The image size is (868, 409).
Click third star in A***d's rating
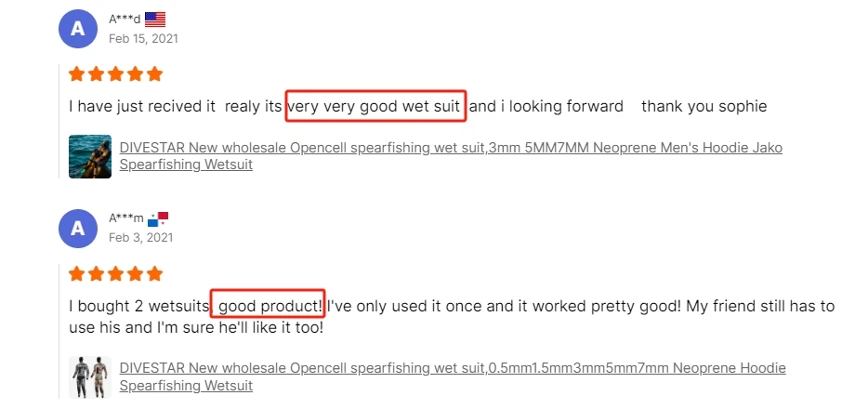(115, 73)
